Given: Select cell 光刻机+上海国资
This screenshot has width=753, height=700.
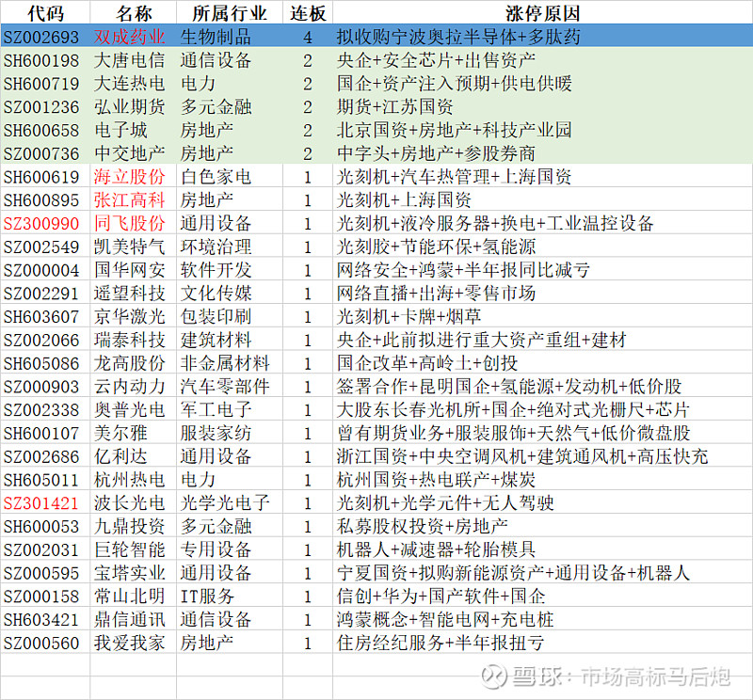Looking at the screenshot, I should point(404,200).
